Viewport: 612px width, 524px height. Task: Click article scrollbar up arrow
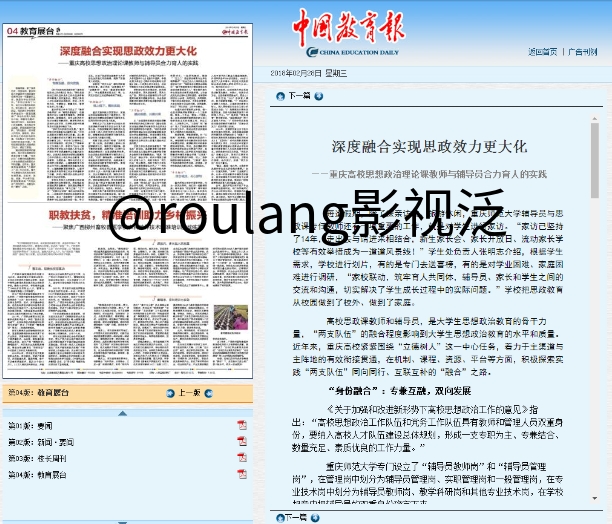(595, 119)
